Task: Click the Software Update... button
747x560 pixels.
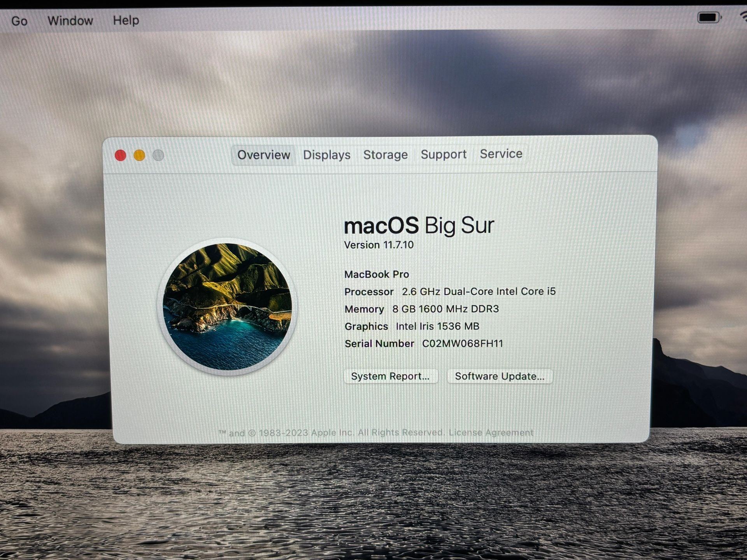Action: (x=500, y=376)
